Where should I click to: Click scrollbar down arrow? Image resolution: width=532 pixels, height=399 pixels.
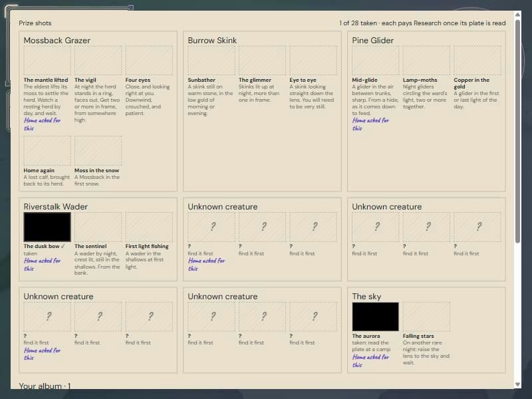(x=517, y=385)
